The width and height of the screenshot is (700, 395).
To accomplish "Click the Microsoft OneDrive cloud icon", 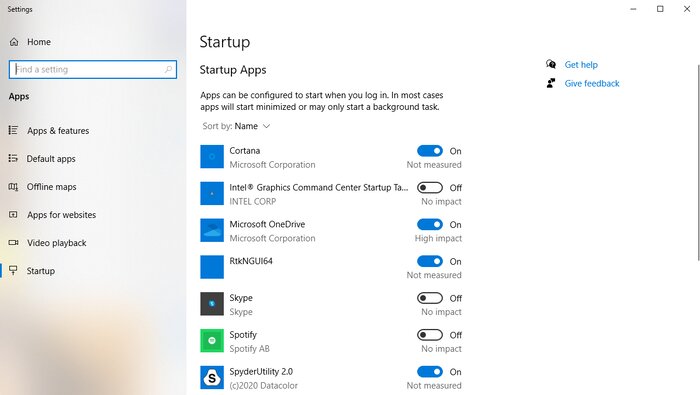I will pos(212,230).
